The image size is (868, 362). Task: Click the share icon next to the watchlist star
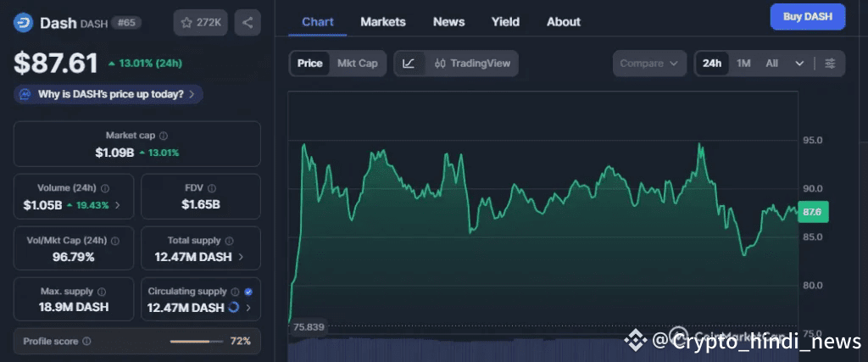tap(248, 23)
